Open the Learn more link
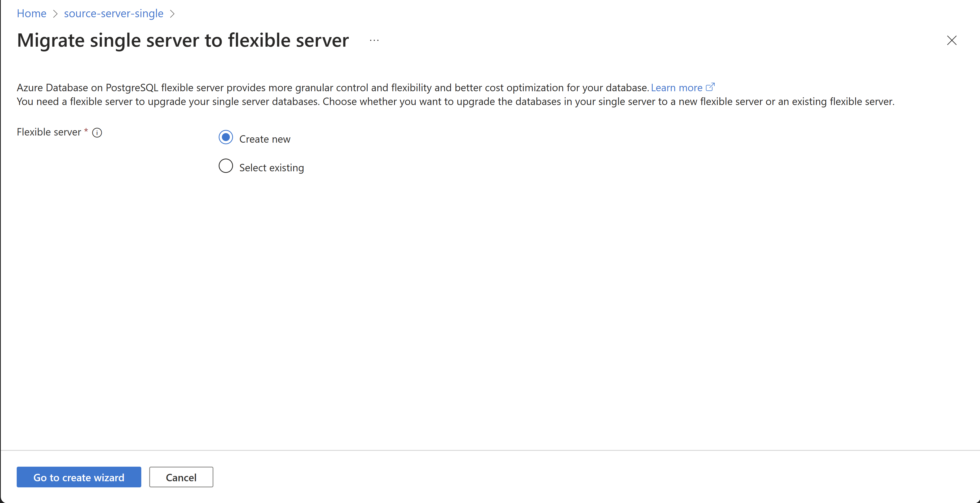 [676, 88]
